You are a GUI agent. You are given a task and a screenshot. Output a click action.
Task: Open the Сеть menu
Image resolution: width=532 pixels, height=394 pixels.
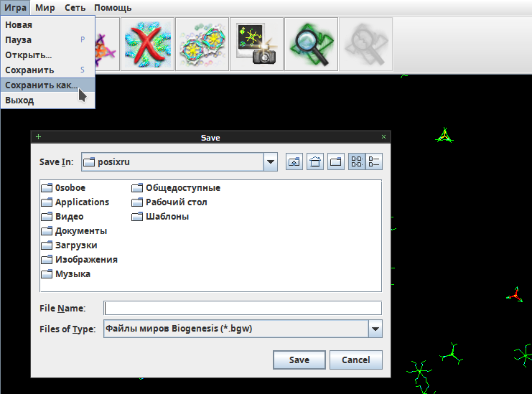tap(75, 7)
